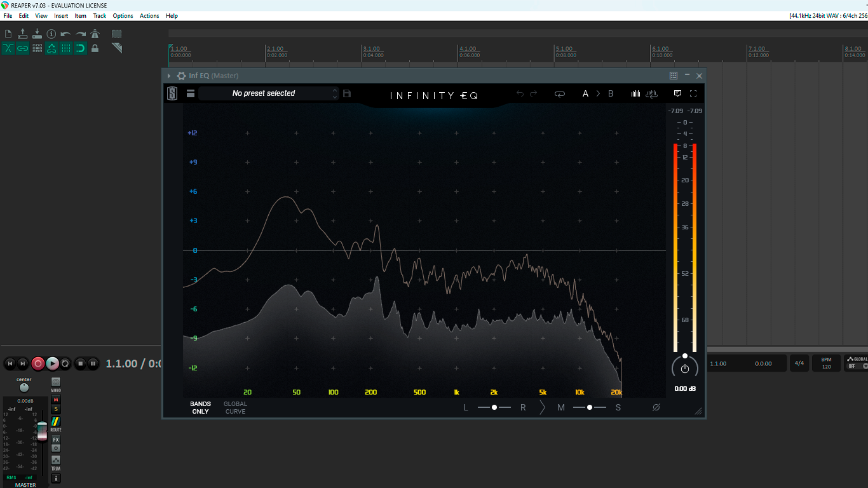Click the gear icon beside Inf EQ title
This screenshot has height=488, width=868.
[181, 76]
